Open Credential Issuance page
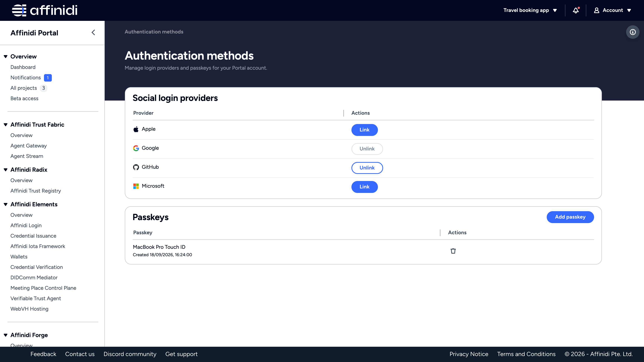644x362 pixels. pos(33,236)
